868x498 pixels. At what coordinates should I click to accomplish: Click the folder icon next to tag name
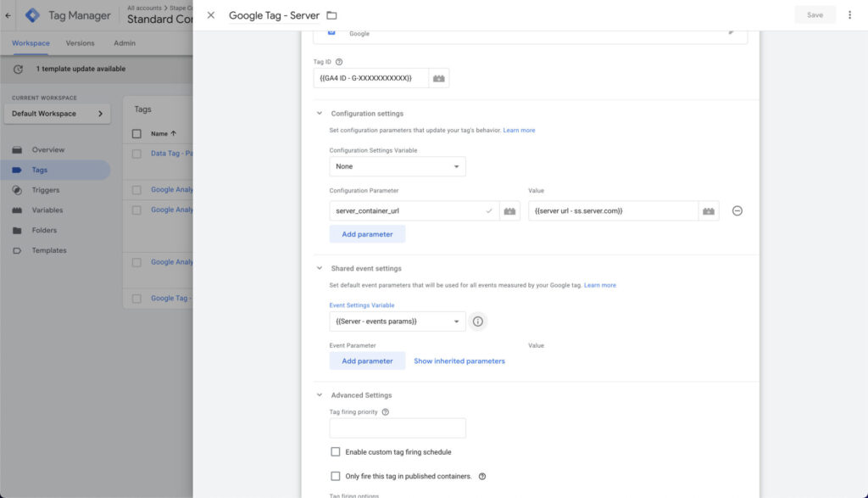[331, 15]
